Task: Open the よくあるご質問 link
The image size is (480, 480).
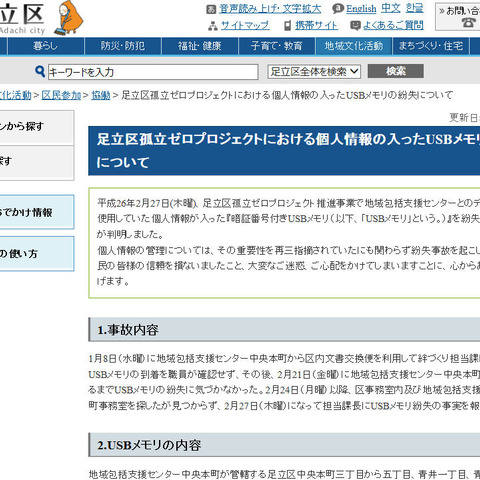Action: [393, 26]
